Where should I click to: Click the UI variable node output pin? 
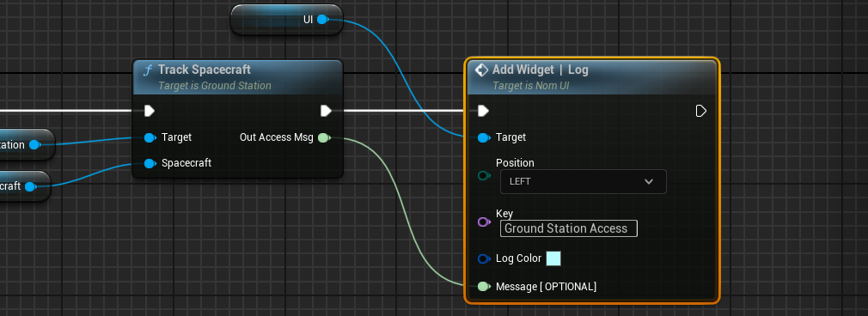click(x=322, y=20)
